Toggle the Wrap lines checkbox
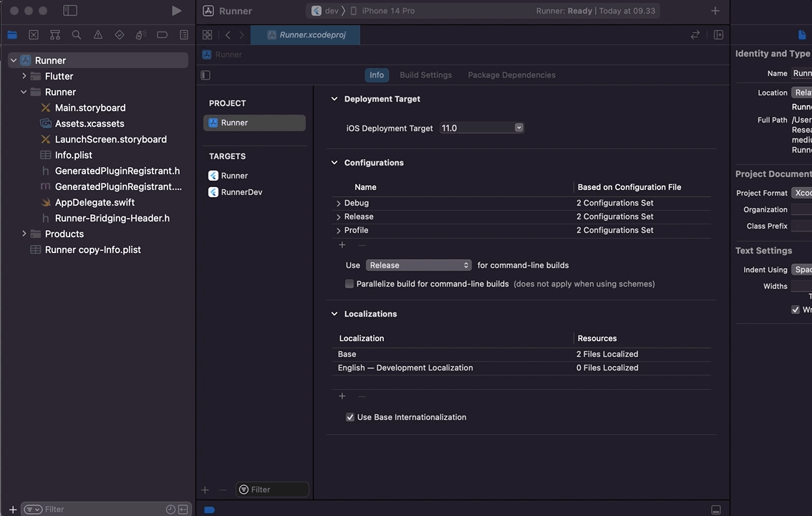The height and width of the screenshot is (516, 812). click(796, 310)
